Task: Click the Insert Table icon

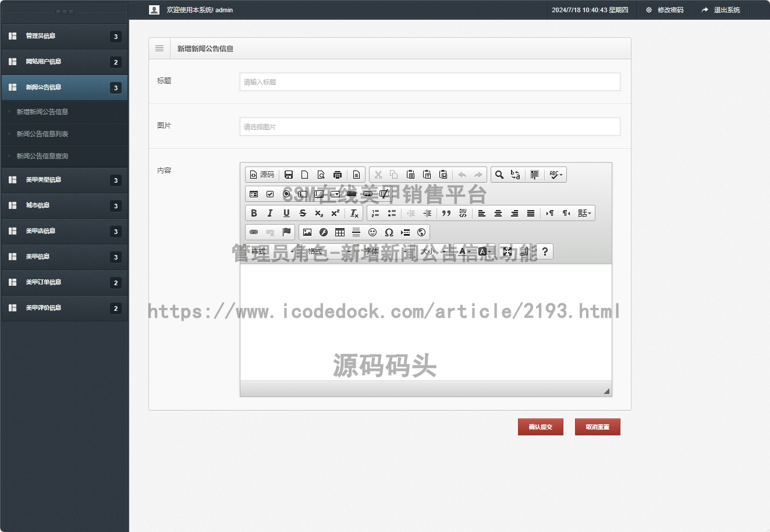Action: click(x=340, y=232)
